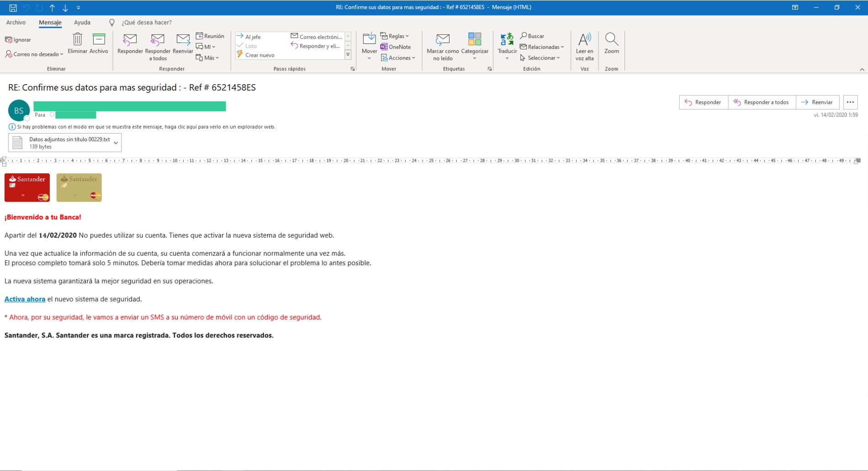Click the Reenviar envelope icon in ribbon

183,40
